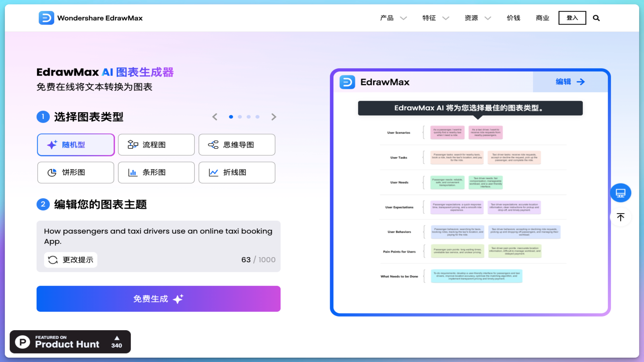
Task: Select the 随机型 chart type option
Action: pyautogui.click(x=76, y=145)
